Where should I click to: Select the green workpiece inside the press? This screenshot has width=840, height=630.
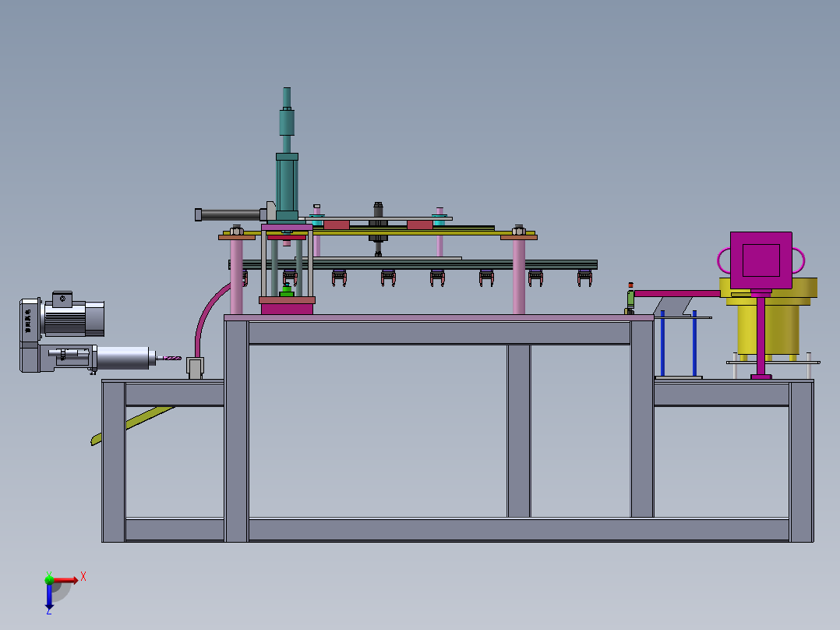coord(287,291)
